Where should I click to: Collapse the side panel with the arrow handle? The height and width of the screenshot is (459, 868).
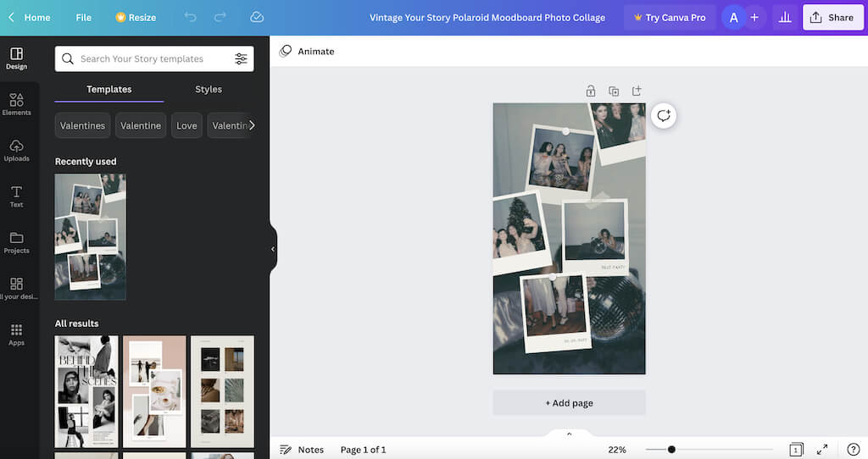point(273,249)
